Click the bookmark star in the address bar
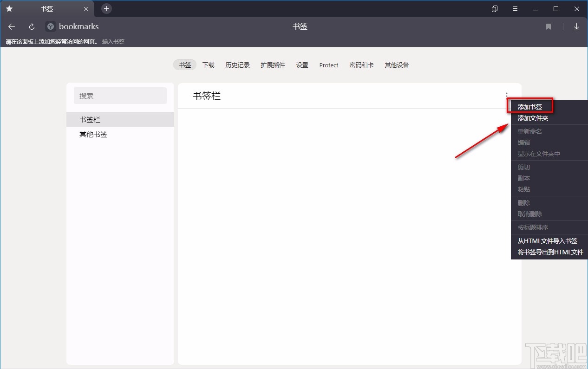The image size is (588, 369). click(x=549, y=26)
